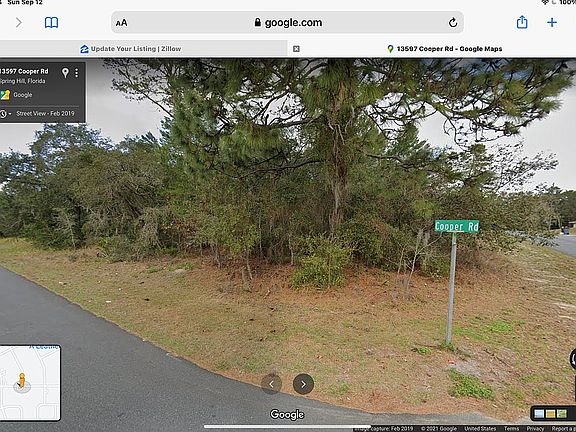
Task: Open the Safari share sheet icon
Action: (x=522, y=22)
